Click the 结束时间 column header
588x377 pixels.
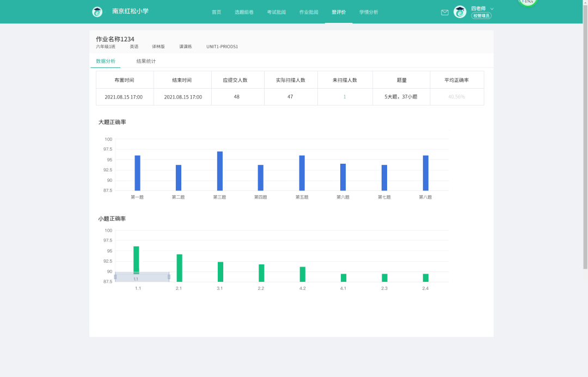(182, 80)
